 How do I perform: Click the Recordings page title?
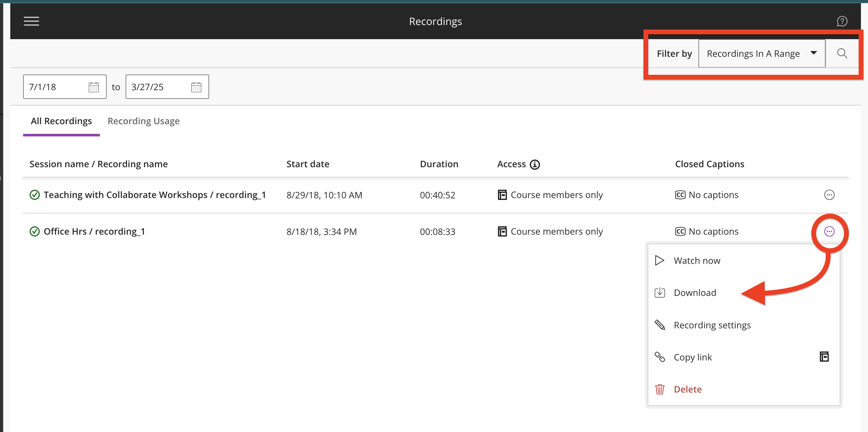pyautogui.click(x=435, y=21)
